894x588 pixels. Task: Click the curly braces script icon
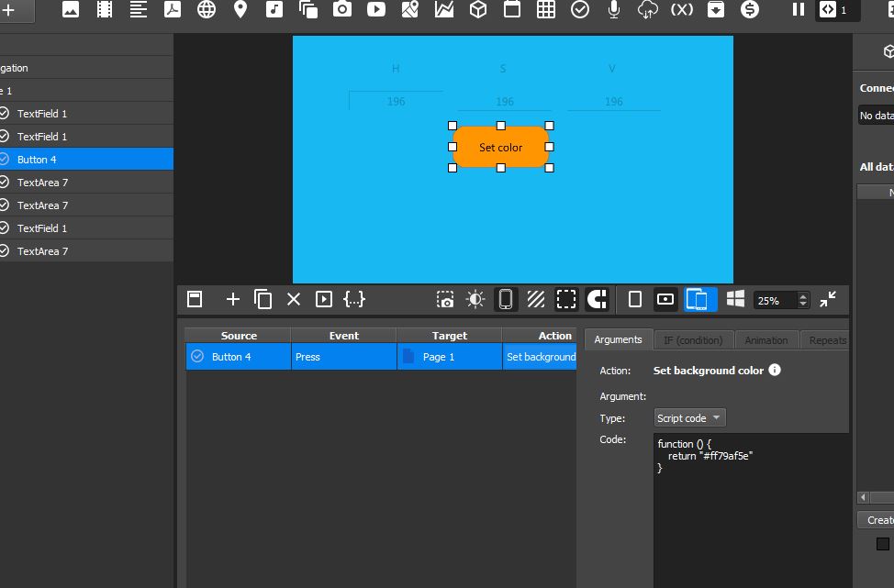coord(354,299)
